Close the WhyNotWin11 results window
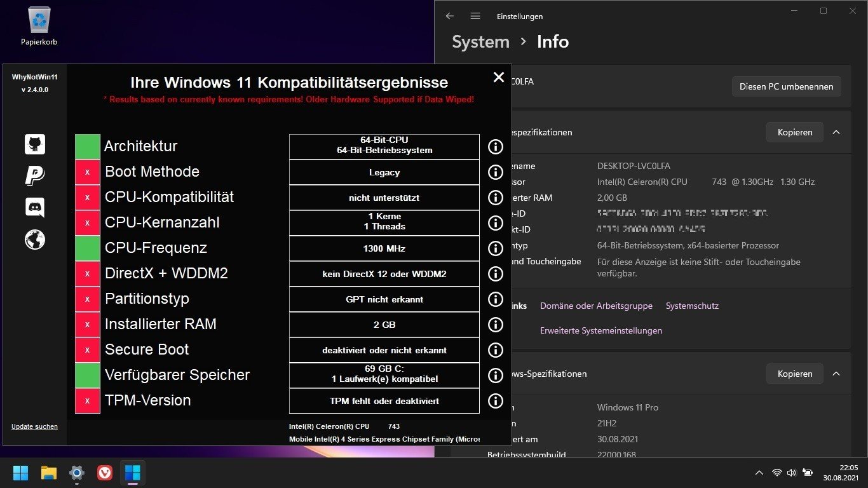Viewport: 868px width, 488px height. click(499, 77)
